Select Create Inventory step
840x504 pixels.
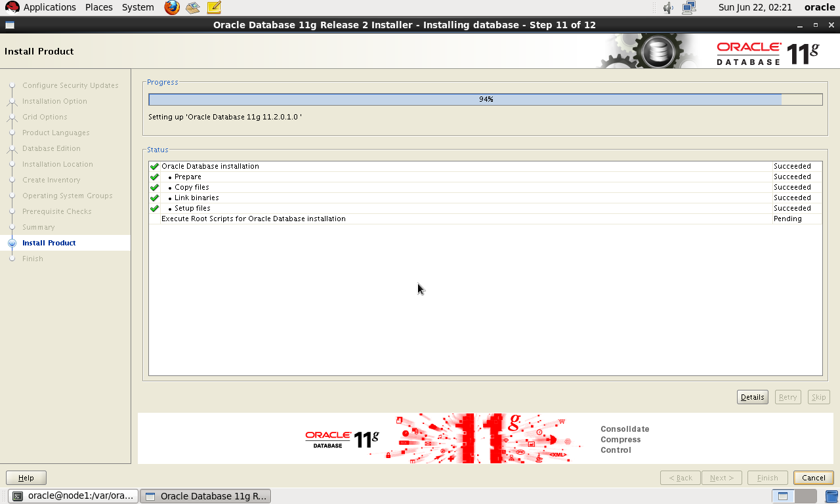click(x=51, y=180)
